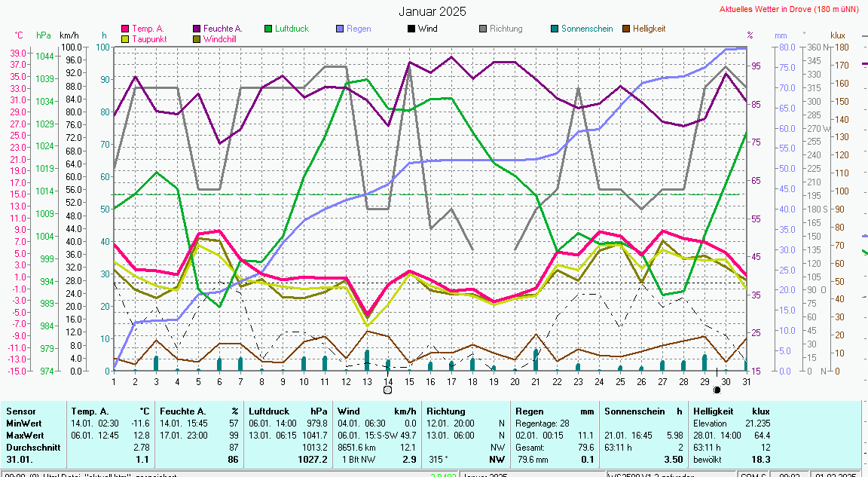Click the blue Regen legend square
The image size is (868, 477).
340,29
